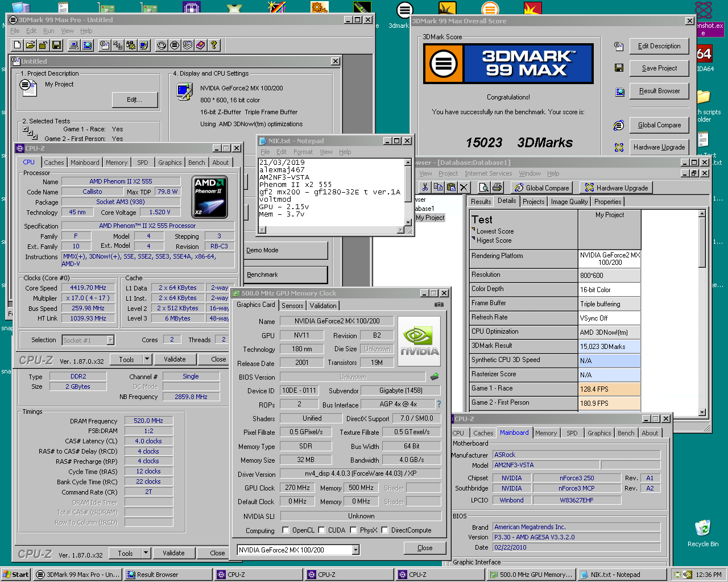
Task: Click the purple help book icon in 3DMark toolbar
Action: 201,45
